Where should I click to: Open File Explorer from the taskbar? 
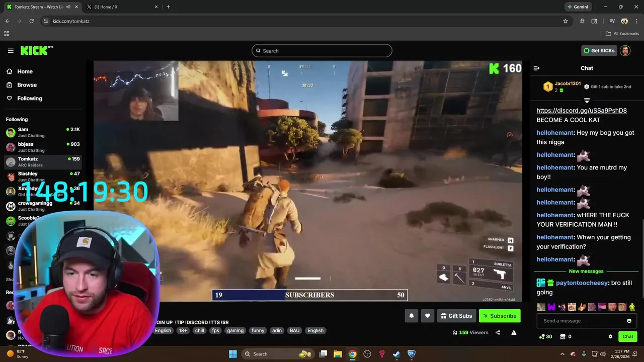[x=338, y=354]
